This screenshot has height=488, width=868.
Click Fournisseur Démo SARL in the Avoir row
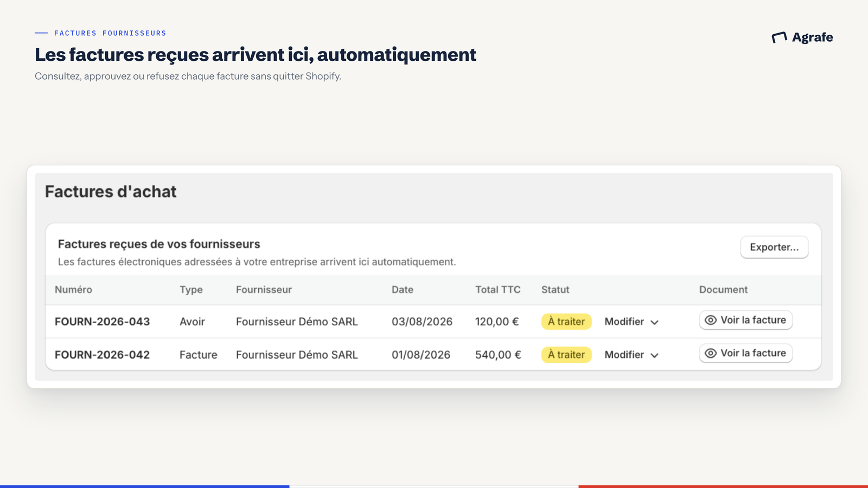(x=297, y=322)
